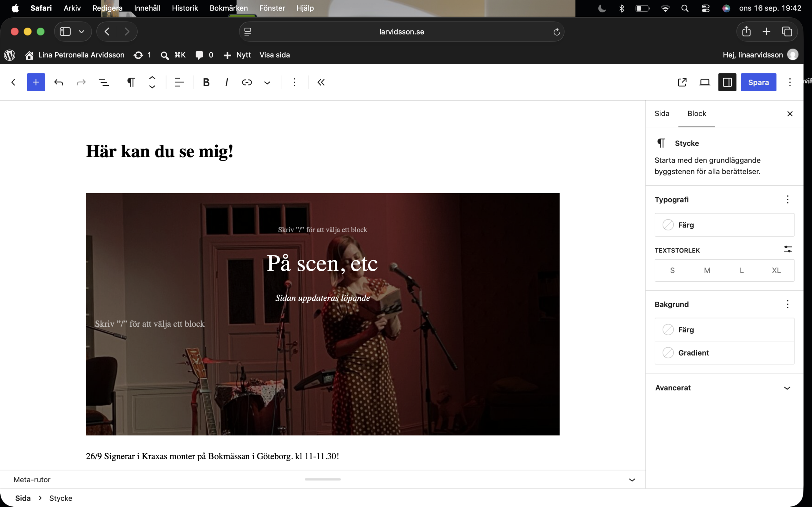The height and width of the screenshot is (507, 812).
Task: Apply bold formatting to text
Action: (206, 82)
